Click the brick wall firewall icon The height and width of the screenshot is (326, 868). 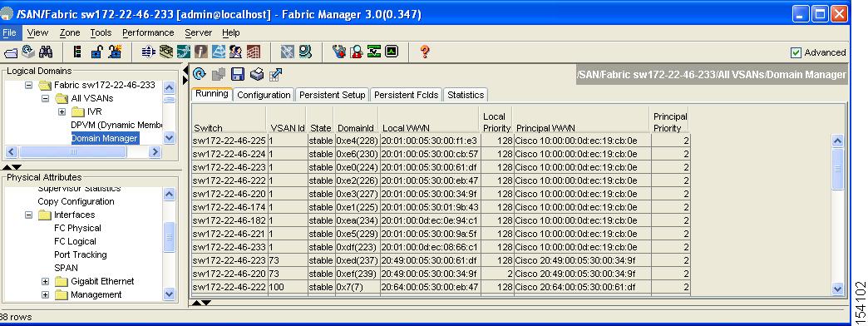click(254, 52)
